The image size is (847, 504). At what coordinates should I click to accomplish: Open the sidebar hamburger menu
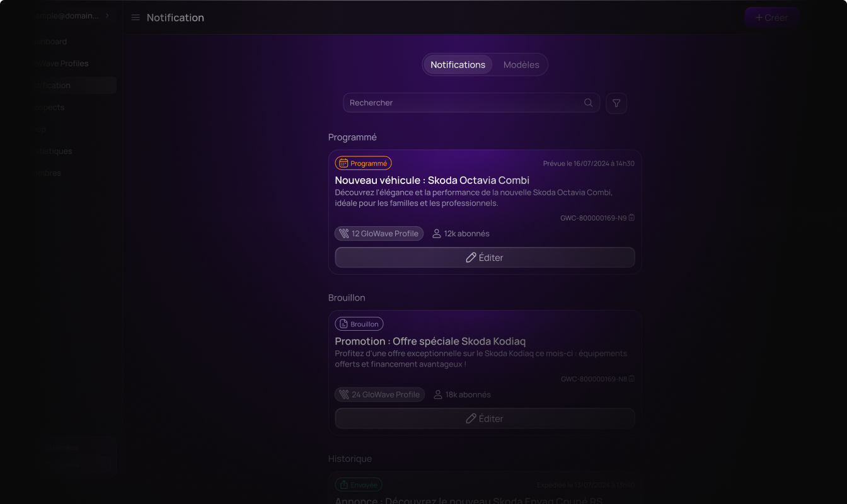tap(135, 17)
